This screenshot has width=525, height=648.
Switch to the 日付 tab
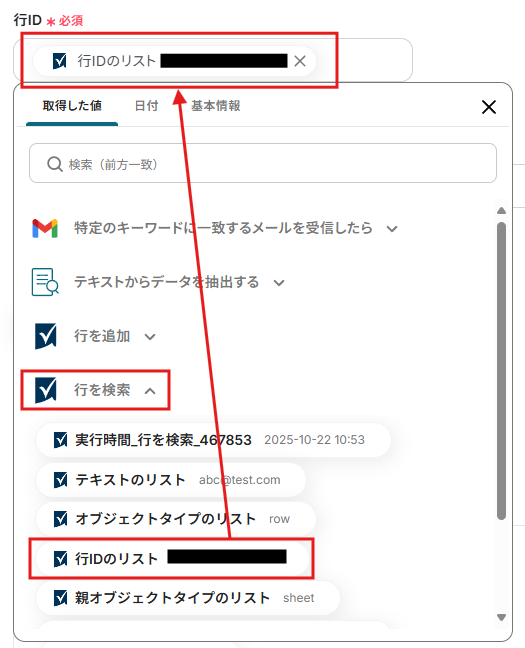(146, 106)
